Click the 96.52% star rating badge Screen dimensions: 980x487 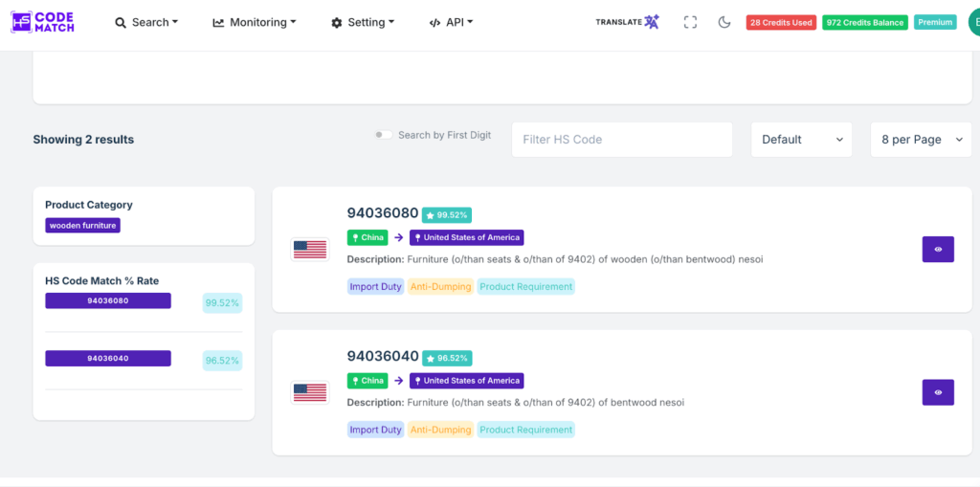(x=447, y=358)
